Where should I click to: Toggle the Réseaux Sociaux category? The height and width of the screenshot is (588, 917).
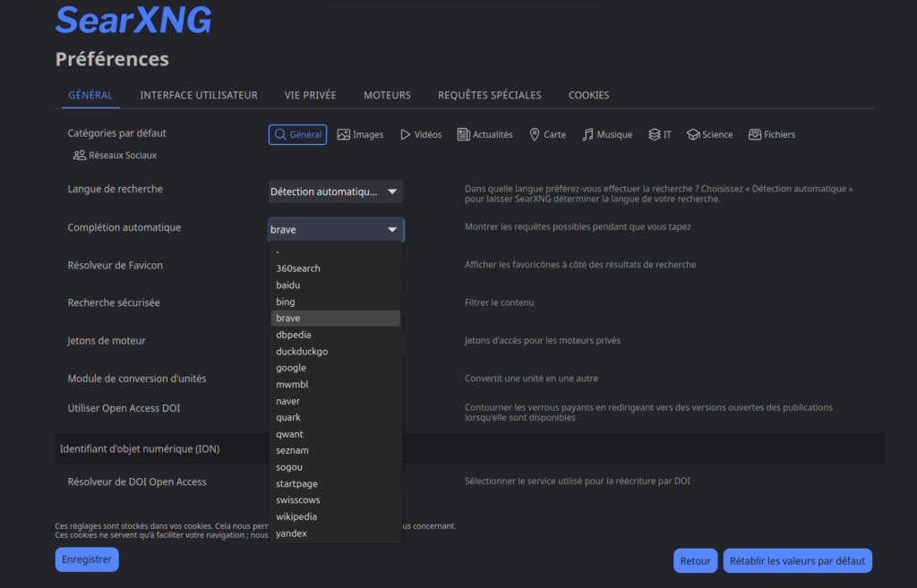[114, 155]
